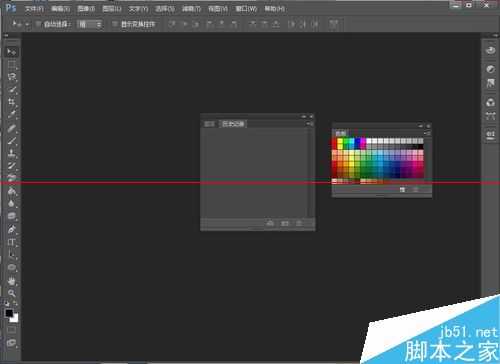Click the black foreground color box

[9, 313]
